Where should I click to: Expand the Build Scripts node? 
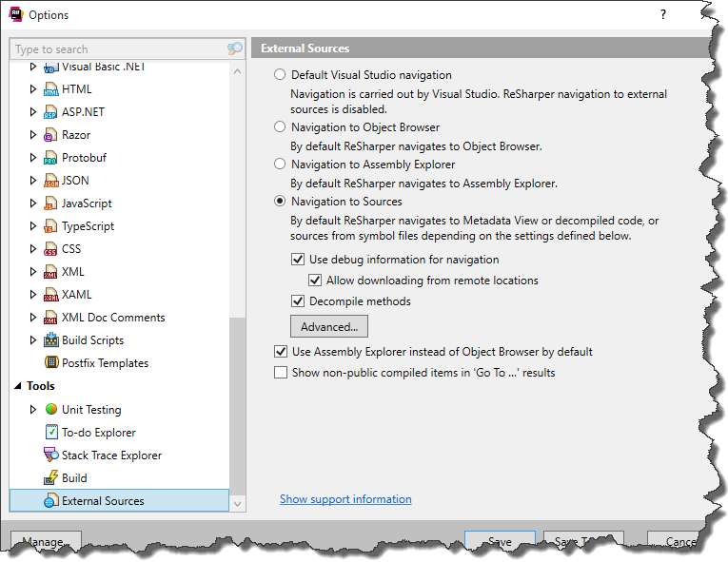pos(33,340)
